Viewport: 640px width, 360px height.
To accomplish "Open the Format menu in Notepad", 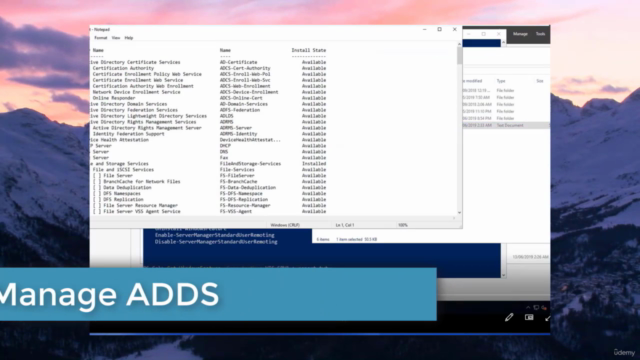I will 100,38.
